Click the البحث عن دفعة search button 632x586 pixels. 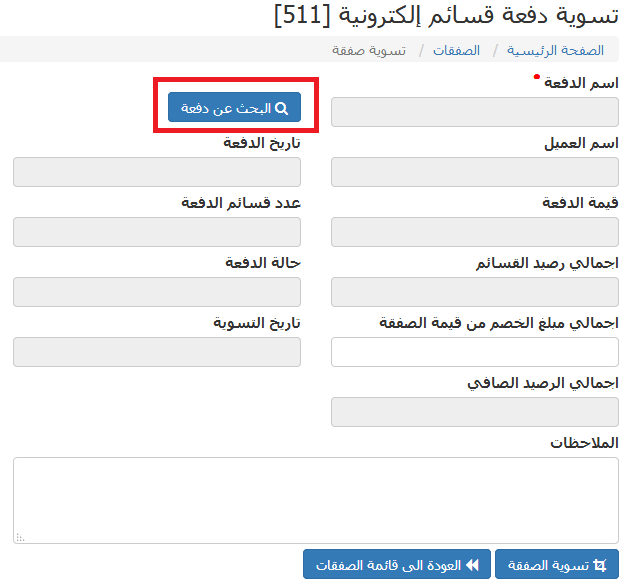234,107
